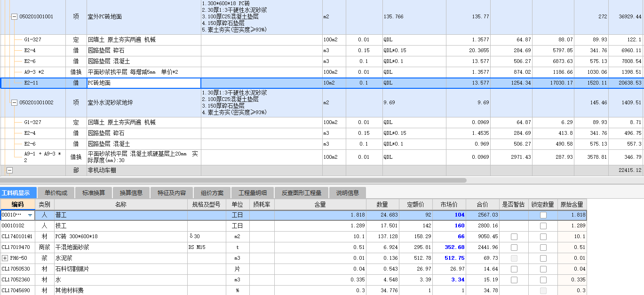The height and width of the screenshot is (295, 644).
Task: Click the DS M15 specification cell
Action: point(207,247)
